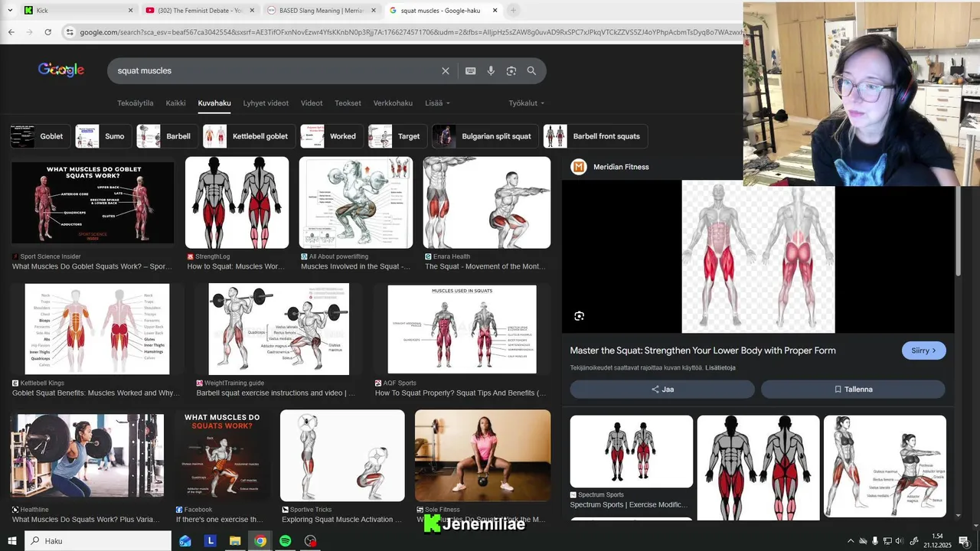
Task: Select the Teokset tab
Action: pyautogui.click(x=348, y=103)
